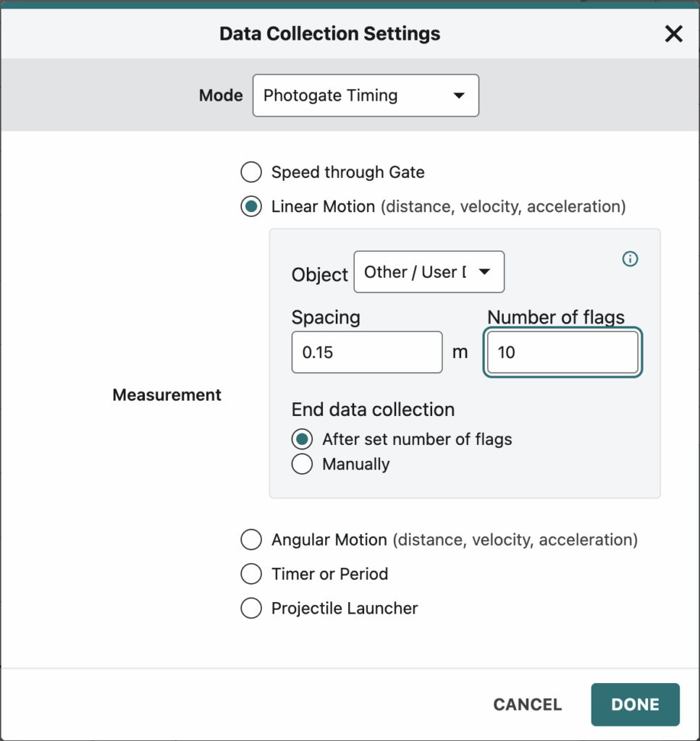700x741 pixels.
Task: Enable the Projectile Launcher measurement
Action: coord(250,608)
